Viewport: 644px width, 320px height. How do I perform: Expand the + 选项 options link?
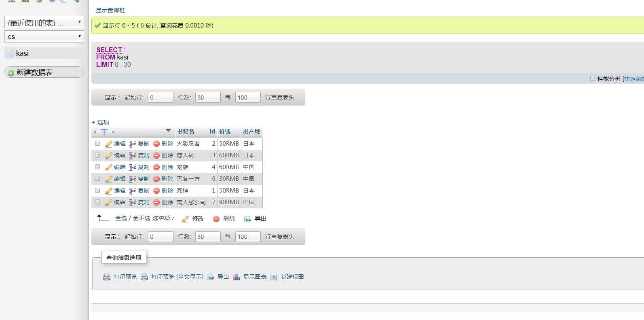tap(100, 122)
